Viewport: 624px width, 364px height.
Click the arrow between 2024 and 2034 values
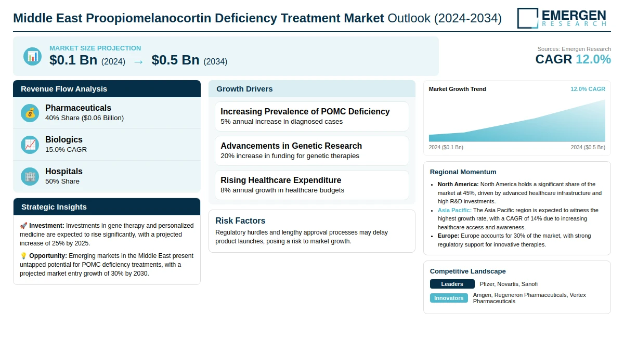(x=138, y=61)
